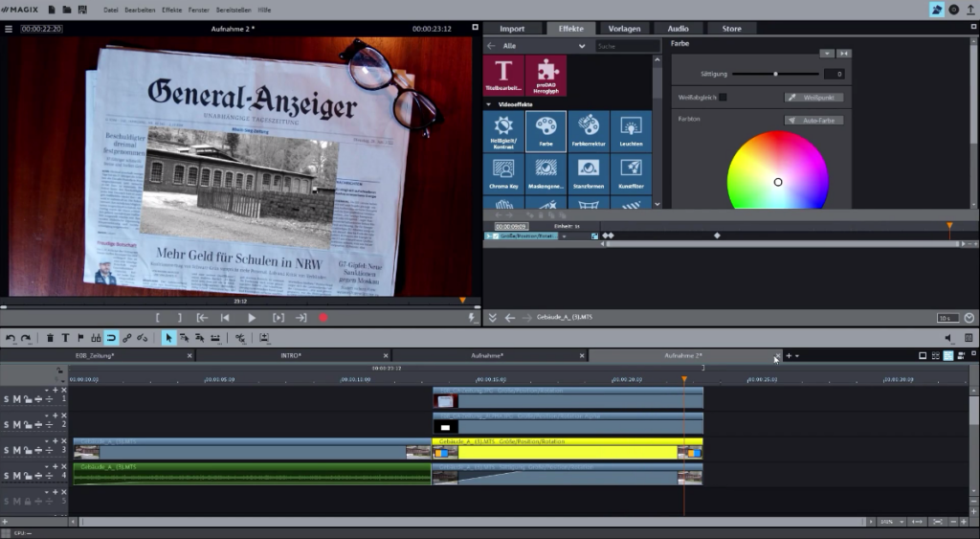980x539 pixels.
Task: Open the dropdown next to Größe/Position/Rotation keyframe row
Action: [564, 236]
